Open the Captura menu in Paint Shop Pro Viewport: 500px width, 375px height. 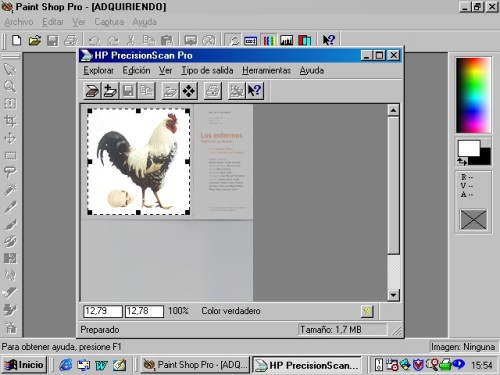pos(109,22)
